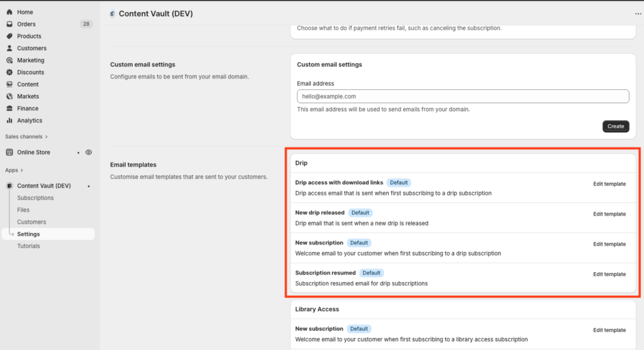Click the Content Vault logo in page header
Screen dimensions: 644x350
113,14
